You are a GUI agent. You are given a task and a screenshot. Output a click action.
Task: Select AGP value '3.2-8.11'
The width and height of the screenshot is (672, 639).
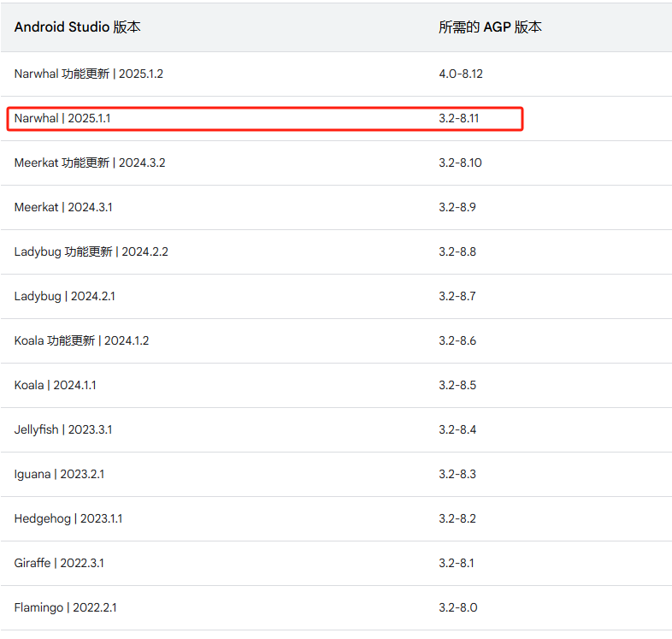click(x=458, y=118)
